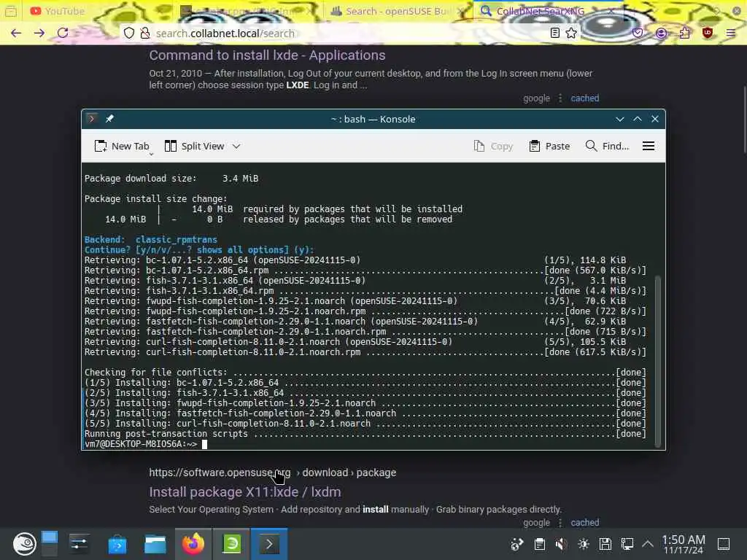Click the shield tracking protection icon

point(129,33)
